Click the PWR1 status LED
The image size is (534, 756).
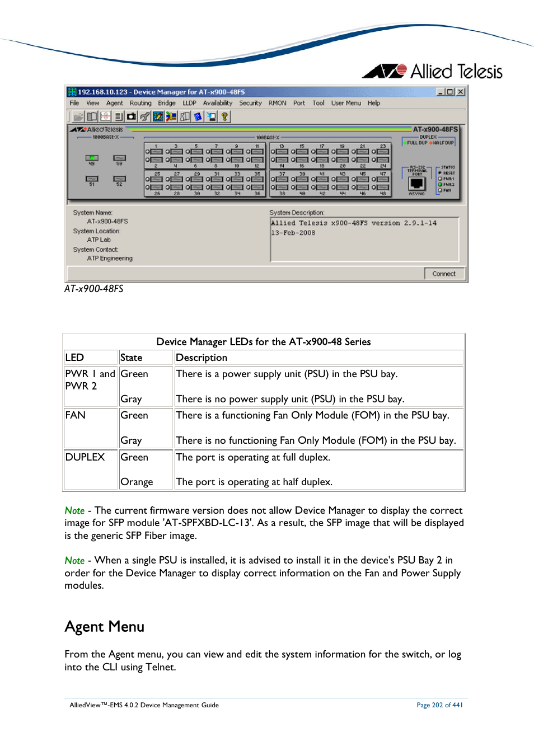(440, 179)
